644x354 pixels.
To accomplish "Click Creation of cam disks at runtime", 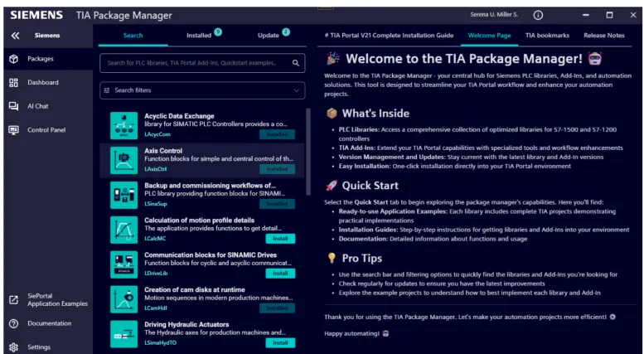I will coord(195,290).
